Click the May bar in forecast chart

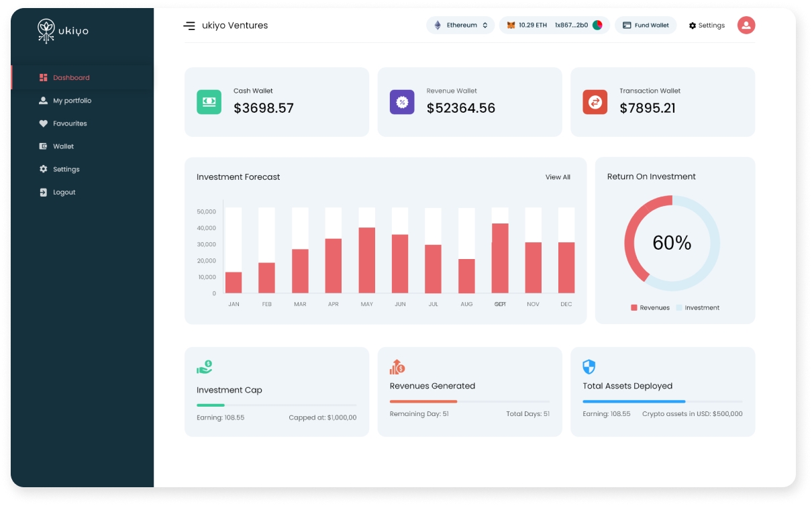pyautogui.click(x=366, y=260)
